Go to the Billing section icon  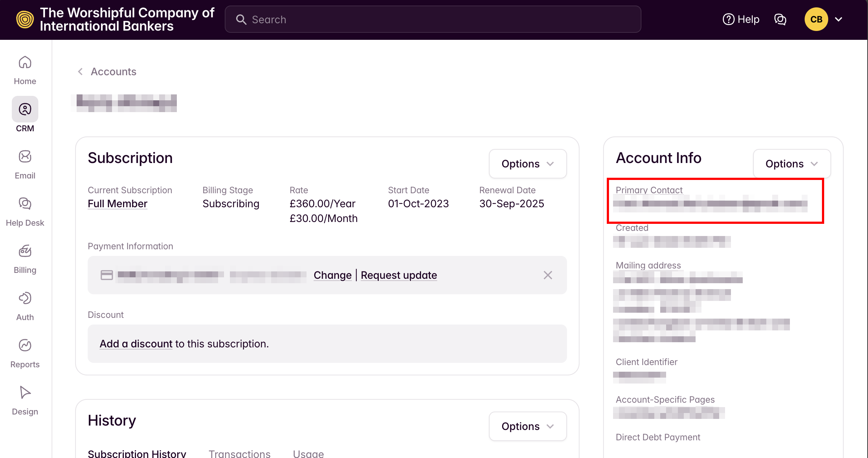click(25, 251)
